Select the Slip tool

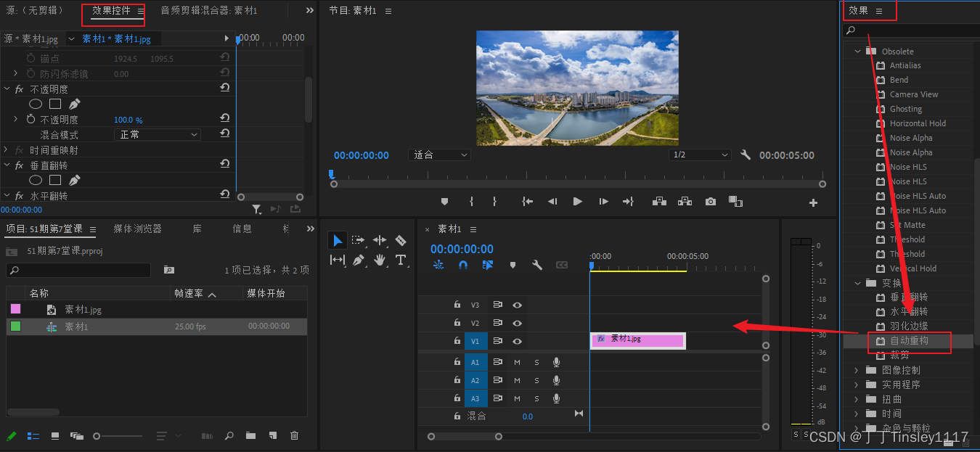(338, 260)
